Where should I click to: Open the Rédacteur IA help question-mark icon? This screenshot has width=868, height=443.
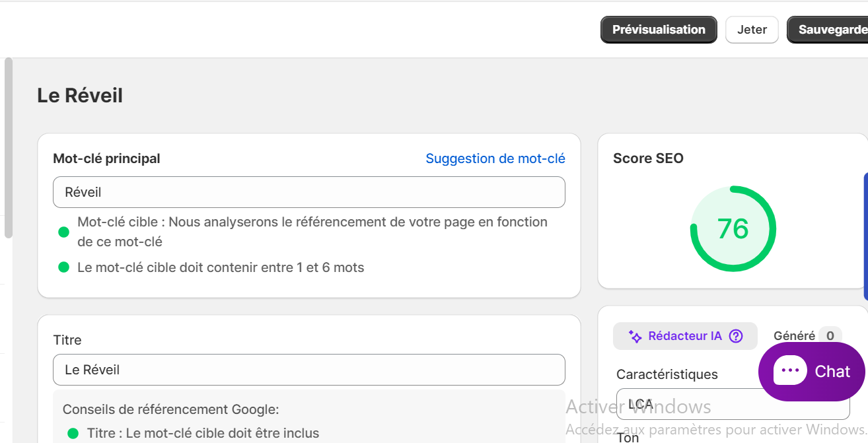tap(736, 336)
